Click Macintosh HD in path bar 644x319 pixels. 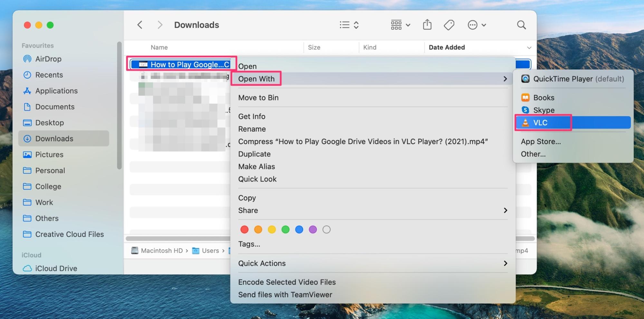157,250
